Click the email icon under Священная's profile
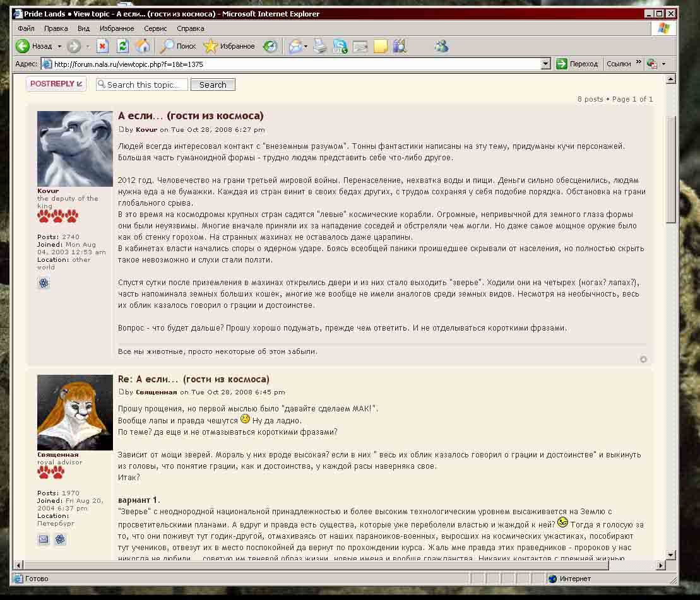Image resolution: width=700 pixels, height=600 pixels. 44,539
